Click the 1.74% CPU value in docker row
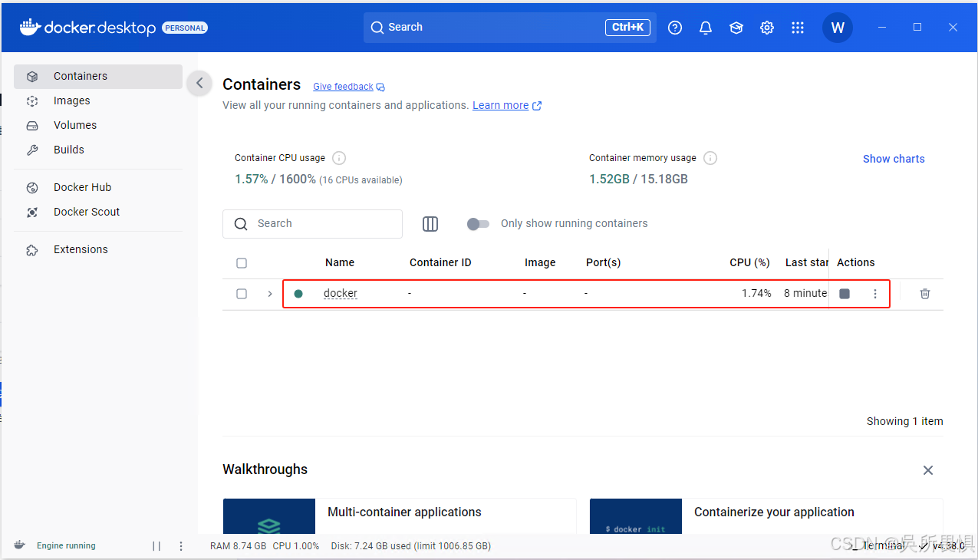The width and height of the screenshot is (978, 560). [756, 294]
